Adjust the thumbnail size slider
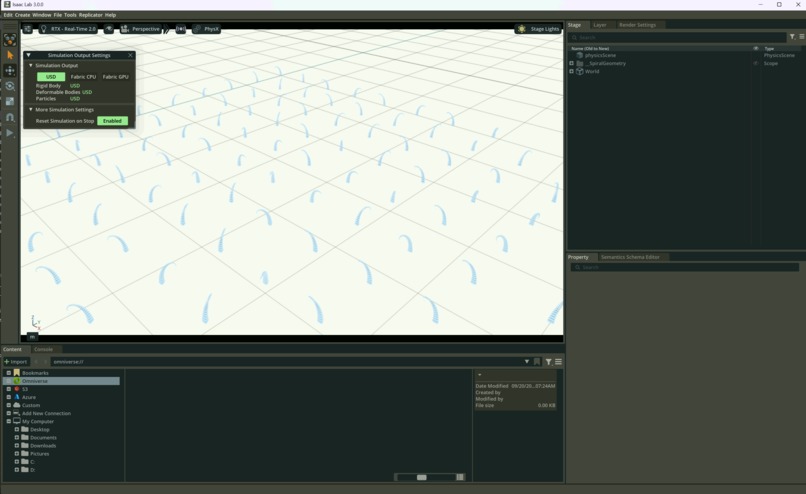This screenshot has height=494, width=806. coord(422,478)
